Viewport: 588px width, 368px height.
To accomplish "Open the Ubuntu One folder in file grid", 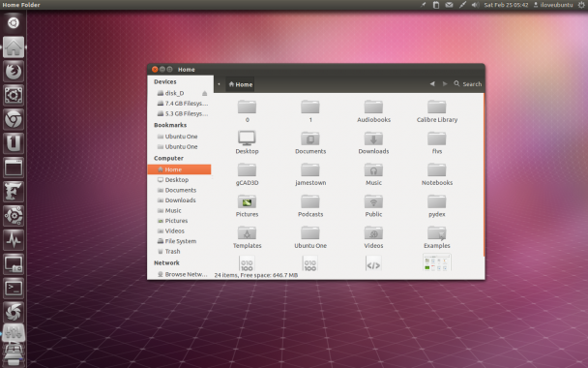I will pyautogui.click(x=310, y=237).
